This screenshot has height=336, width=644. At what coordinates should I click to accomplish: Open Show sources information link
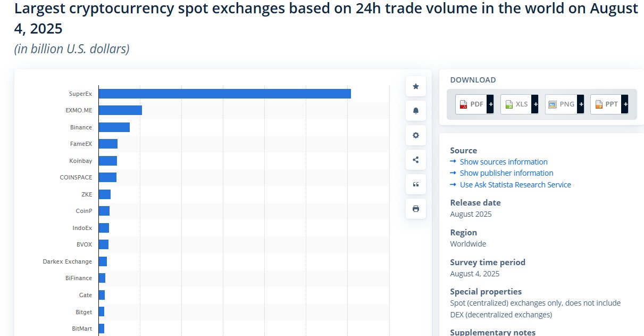coord(504,162)
